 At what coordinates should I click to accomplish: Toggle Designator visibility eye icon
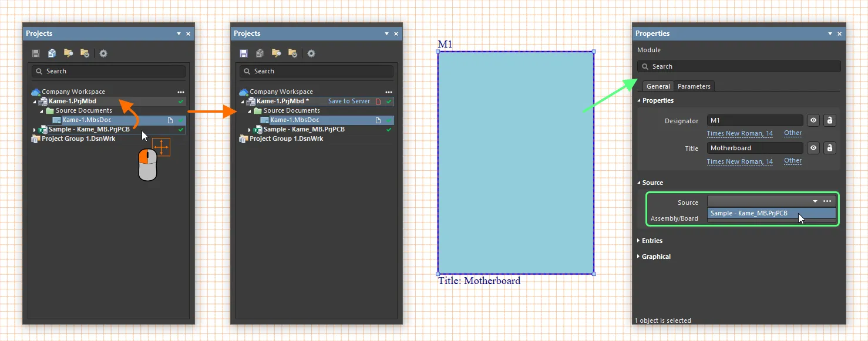(813, 120)
